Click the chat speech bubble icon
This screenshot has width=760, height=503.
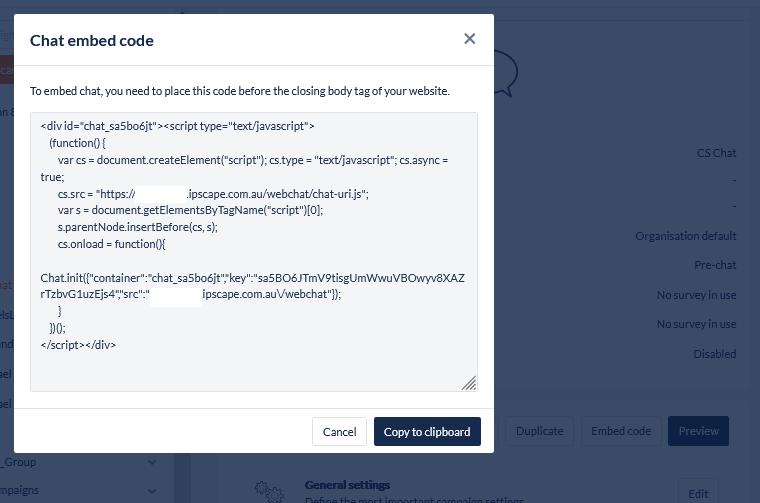tap(506, 72)
